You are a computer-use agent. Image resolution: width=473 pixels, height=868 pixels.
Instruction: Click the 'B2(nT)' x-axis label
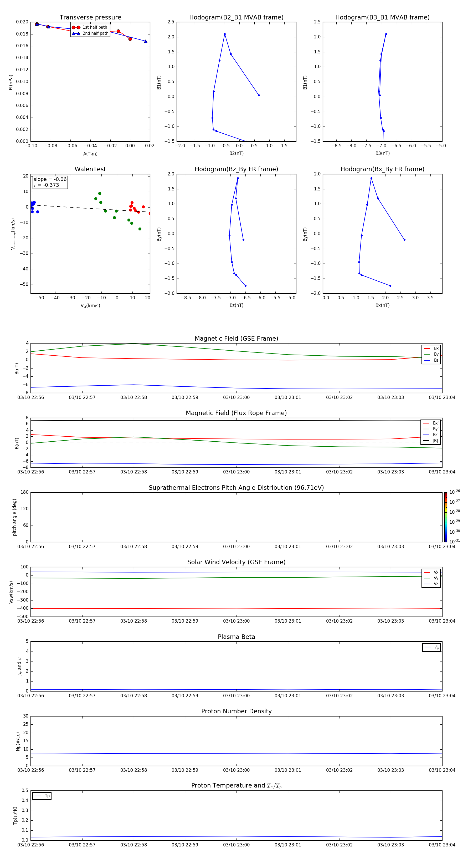[236, 154]
